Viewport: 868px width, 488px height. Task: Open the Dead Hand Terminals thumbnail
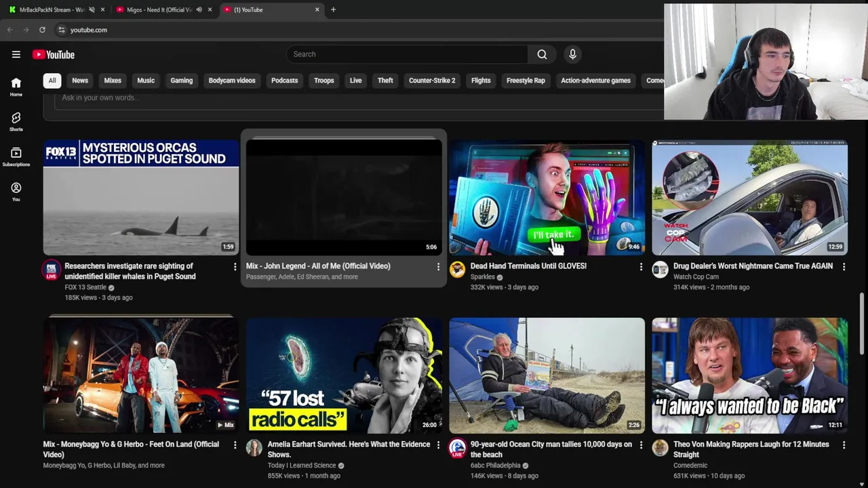[547, 197]
